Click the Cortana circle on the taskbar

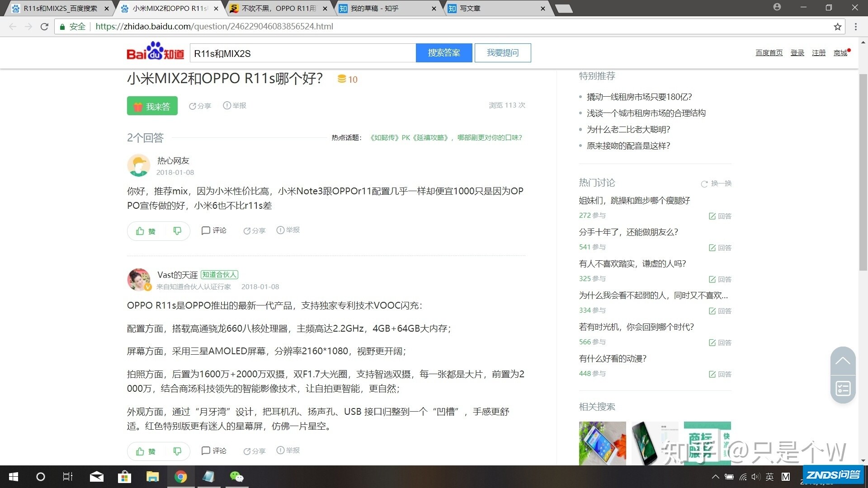tap(40, 477)
